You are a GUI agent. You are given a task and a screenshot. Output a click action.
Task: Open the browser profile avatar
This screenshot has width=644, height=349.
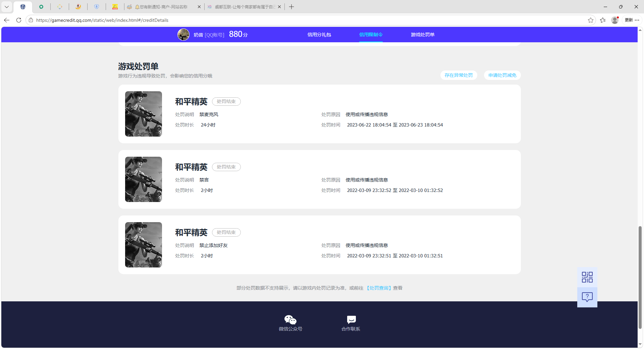(615, 20)
